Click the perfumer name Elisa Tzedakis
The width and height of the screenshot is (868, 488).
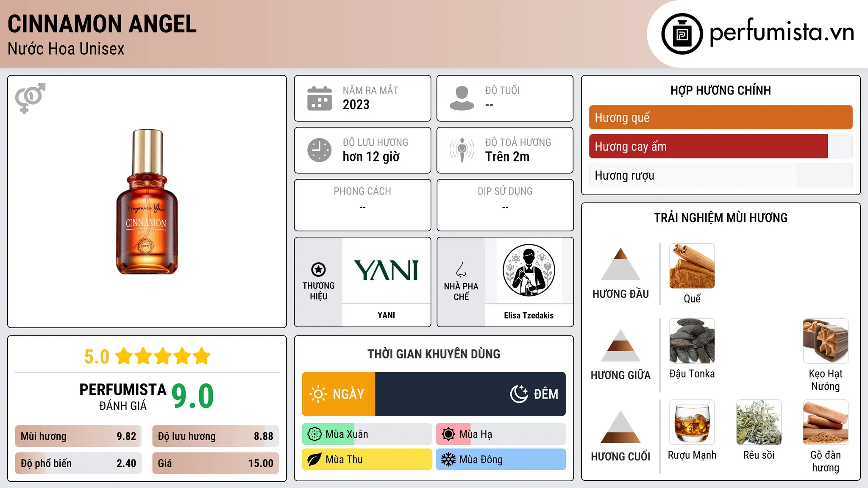coord(529,315)
